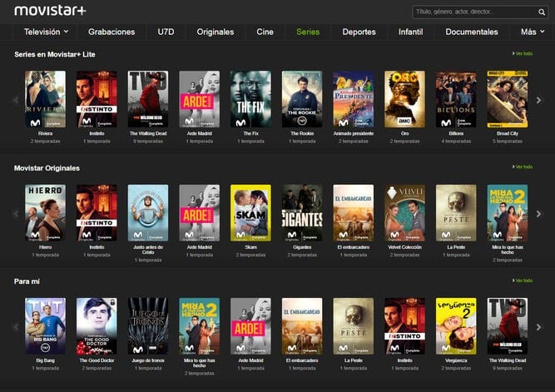555x392 pixels.
Task: Open the Grabaciones section
Action: (111, 32)
